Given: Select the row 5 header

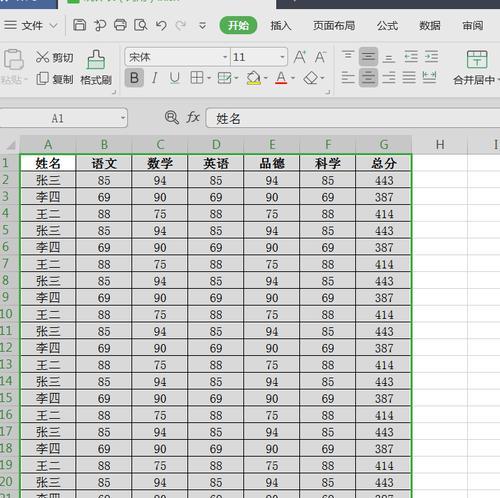Looking at the screenshot, I should 9,230.
